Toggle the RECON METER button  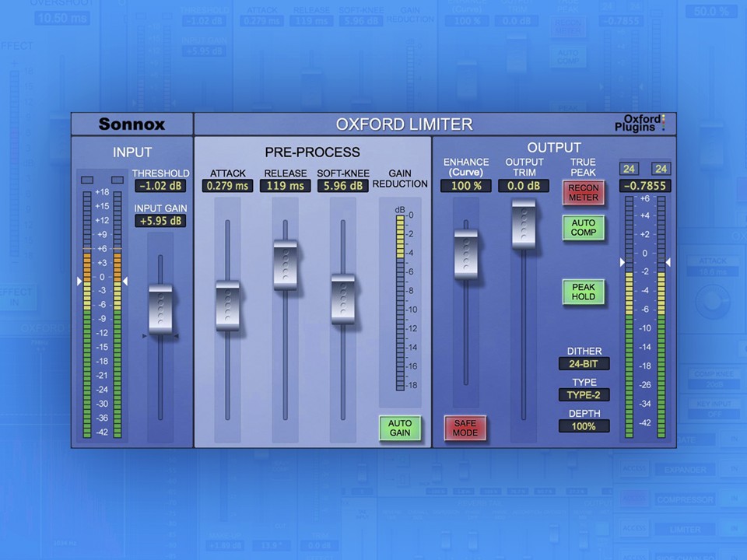pos(583,193)
